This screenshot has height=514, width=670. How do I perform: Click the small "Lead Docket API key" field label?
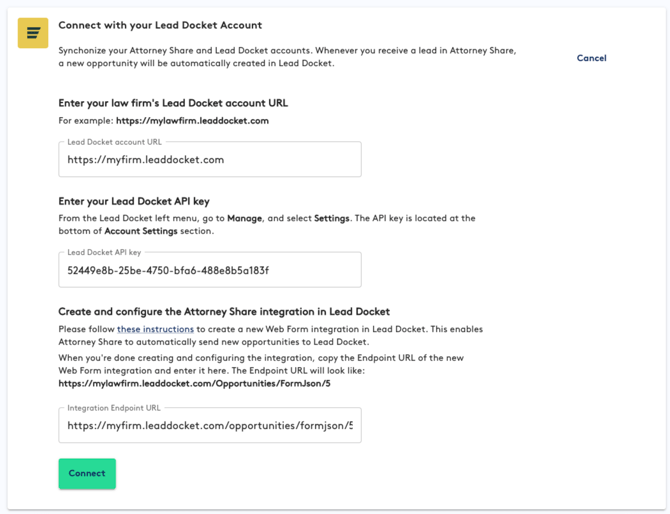tap(104, 253)
